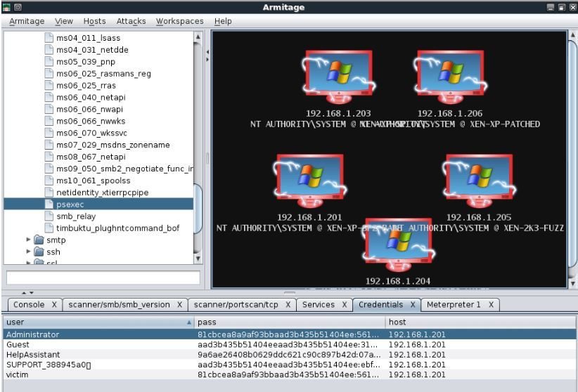Click the ms09_050_smb2_negotiate file icon
578x392 pixels.
click(x=49, y=169)
